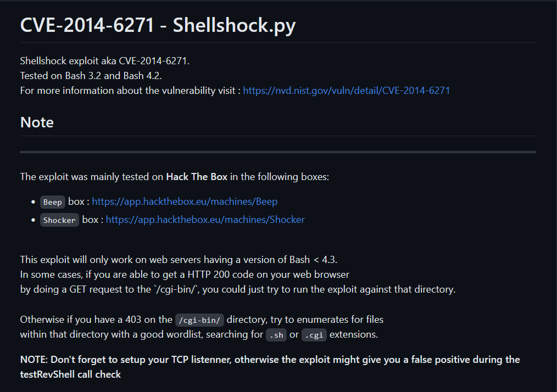Click the bullet point before Shocker

tap(34, 220)
